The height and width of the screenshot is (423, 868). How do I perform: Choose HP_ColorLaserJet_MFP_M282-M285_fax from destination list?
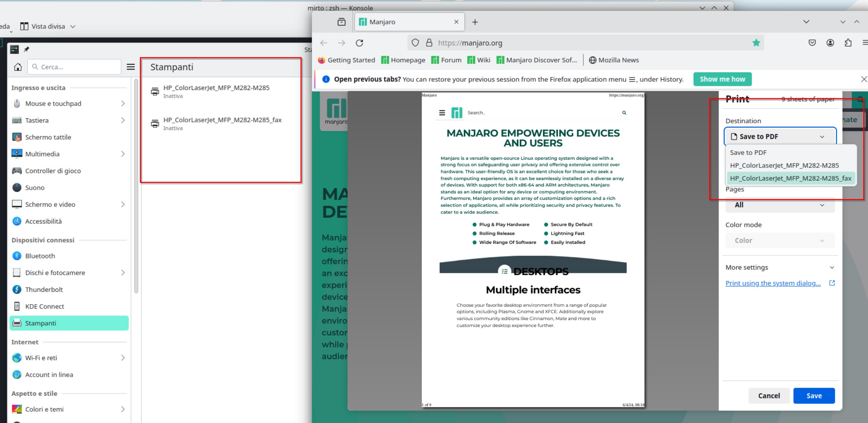pyautogui.click(x=791, y=178)
